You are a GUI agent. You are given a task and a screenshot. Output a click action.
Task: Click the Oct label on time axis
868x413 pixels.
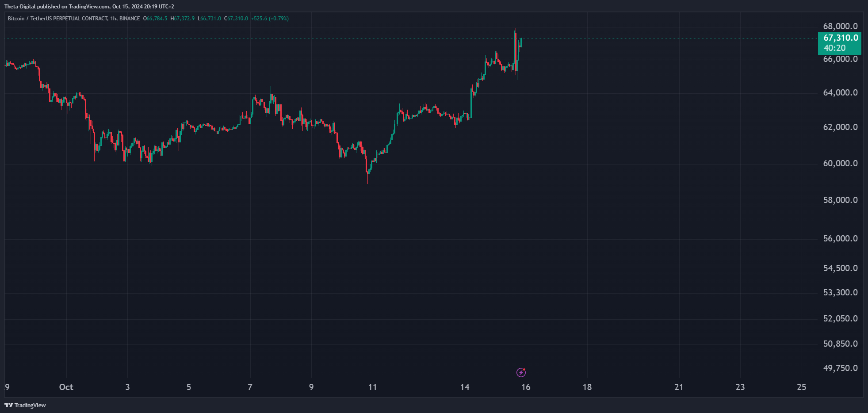(66, 387)
